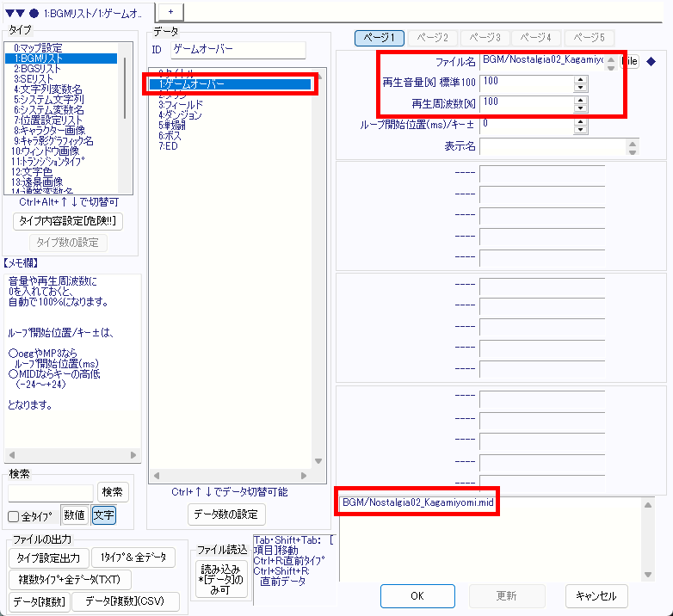The height and width of the screenshot is (616, 673).
Task: Click the タイプ内容設定[危険!!] button
Action: (x=69, y=221)
